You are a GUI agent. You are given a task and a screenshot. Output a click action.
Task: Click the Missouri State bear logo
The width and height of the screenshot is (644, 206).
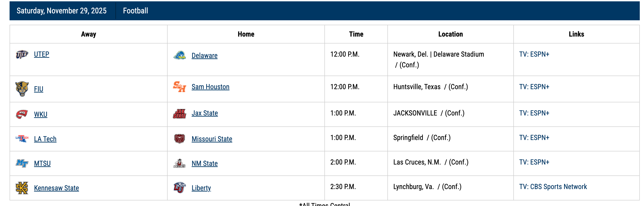click(180, 139)
